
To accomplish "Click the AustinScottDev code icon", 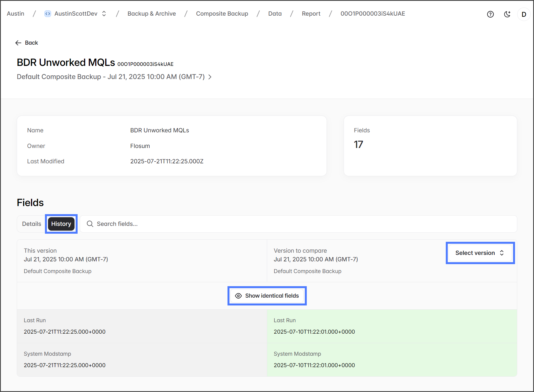I will tap(48, 14).
